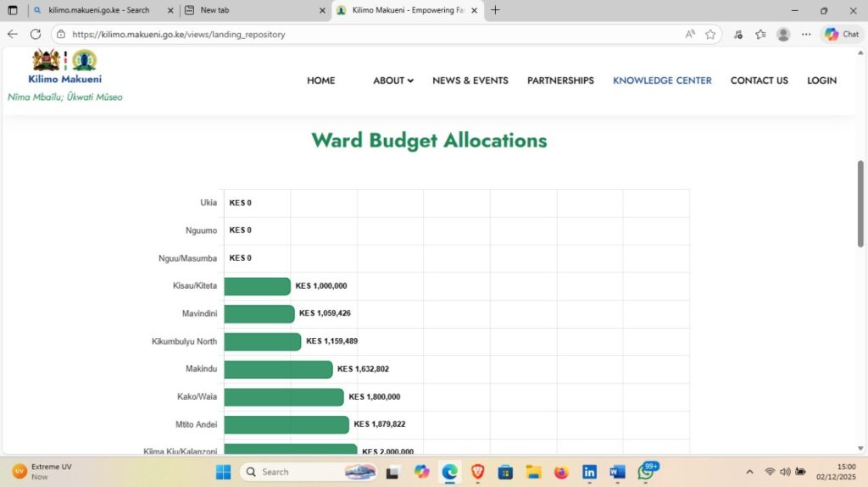Open Brave browser from the taskbar
The width and height of the screenshot is (868, 487).
(477, 472)
